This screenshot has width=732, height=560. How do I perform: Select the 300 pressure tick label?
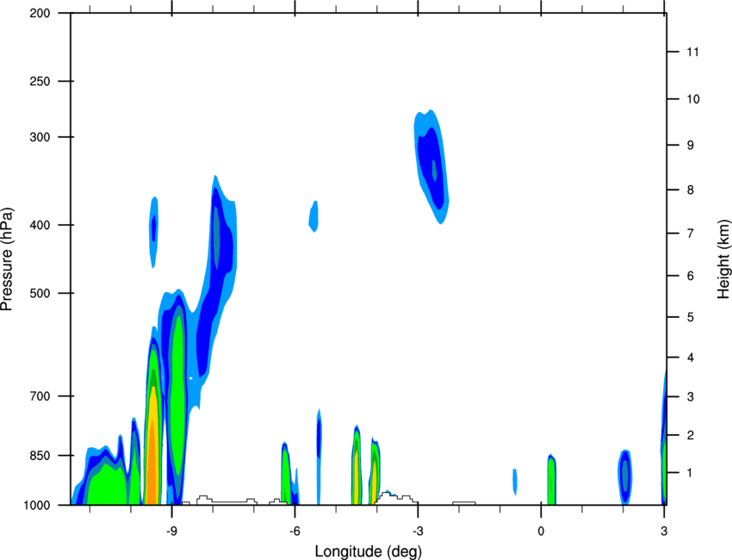point(40,137)
